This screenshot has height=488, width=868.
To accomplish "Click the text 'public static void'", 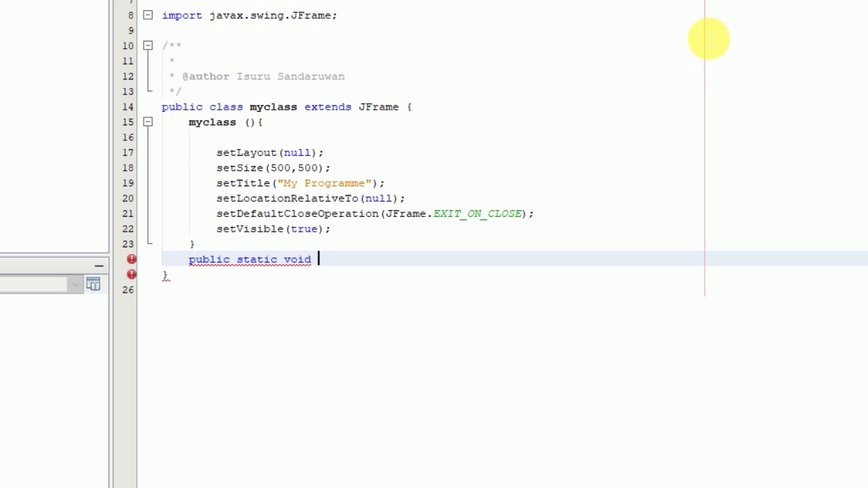I will [250, 259].
